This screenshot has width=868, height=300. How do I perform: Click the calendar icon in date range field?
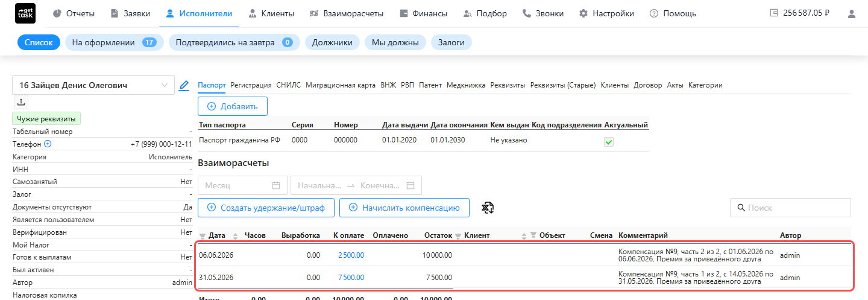coord(410,185)
